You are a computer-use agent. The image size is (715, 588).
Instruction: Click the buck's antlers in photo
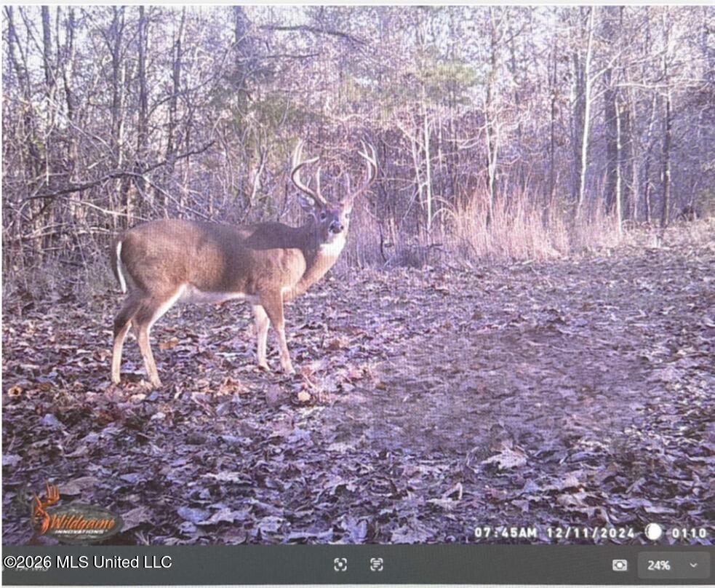(334, 172)
